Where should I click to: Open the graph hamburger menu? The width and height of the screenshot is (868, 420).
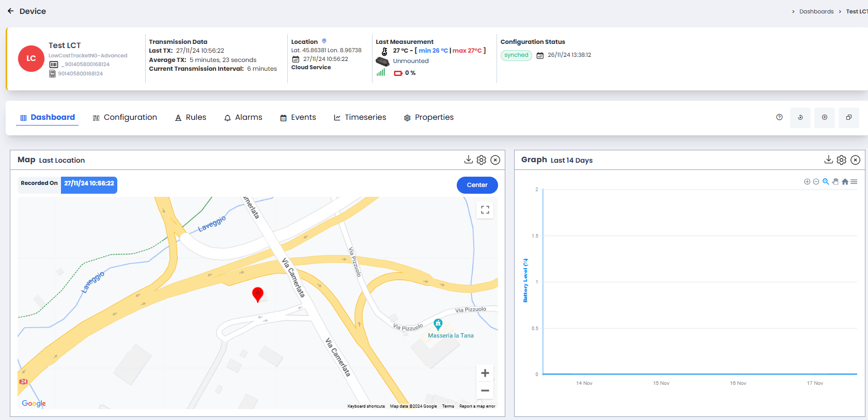(x=854, y=181)
